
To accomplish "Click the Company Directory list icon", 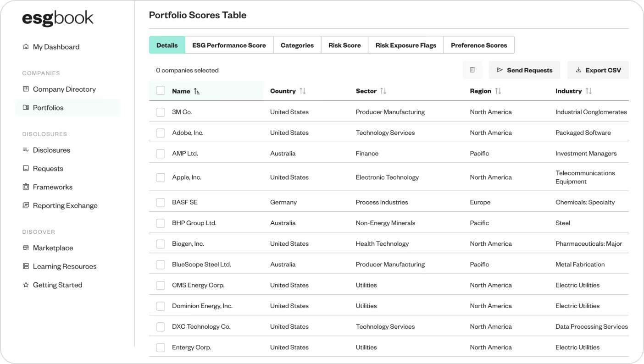I will [26, 89].
